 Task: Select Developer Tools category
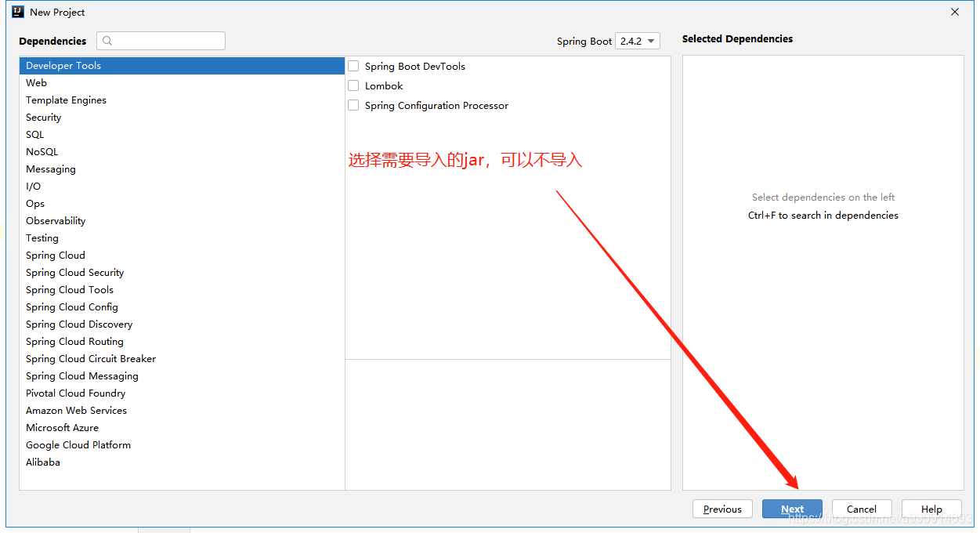tap(182, 66)
